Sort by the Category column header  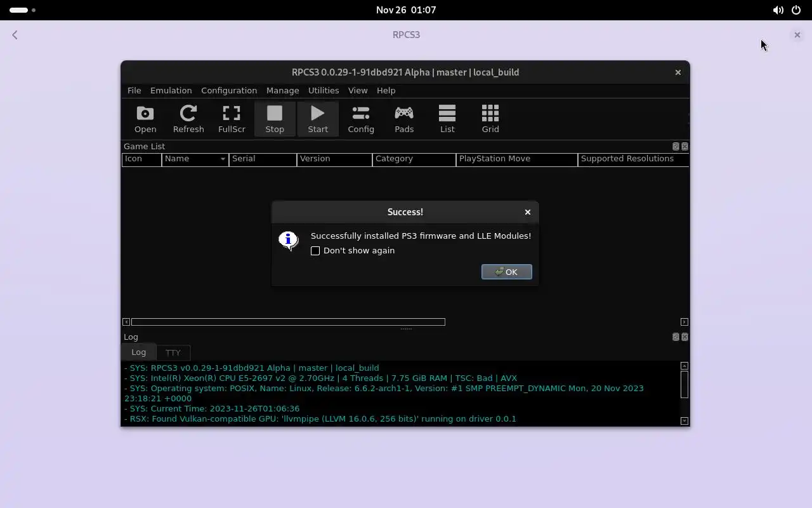[414, 159]
